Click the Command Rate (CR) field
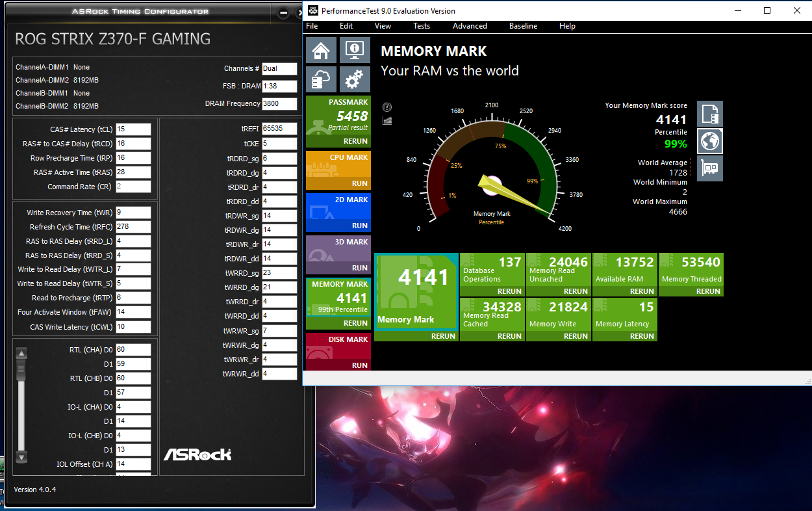Viewport: 812px width, 511px height. (133, 187)
